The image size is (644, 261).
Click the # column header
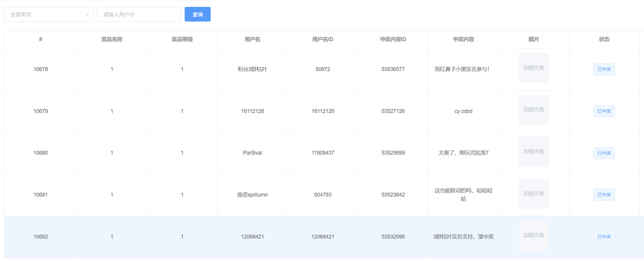41,39
